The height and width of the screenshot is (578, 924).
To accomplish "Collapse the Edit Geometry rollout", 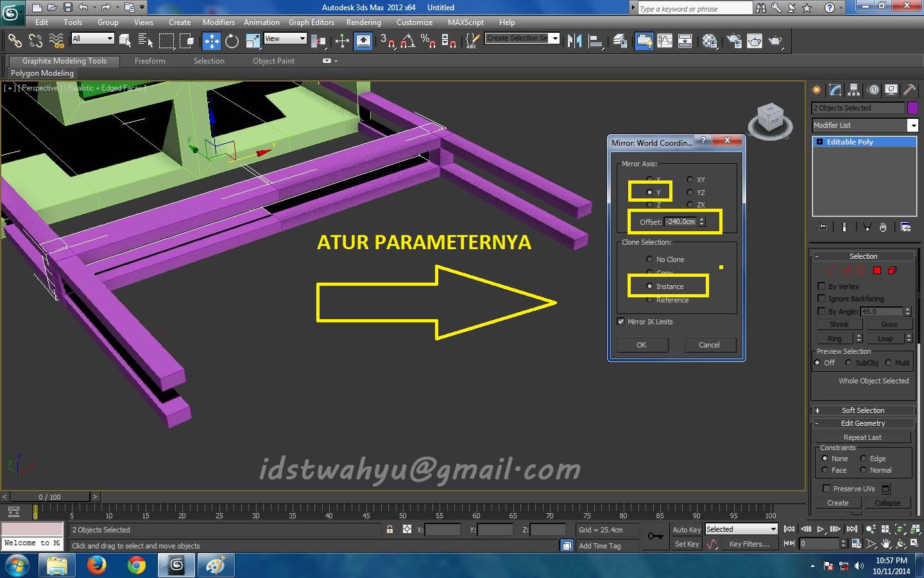I will pos(863,423).
